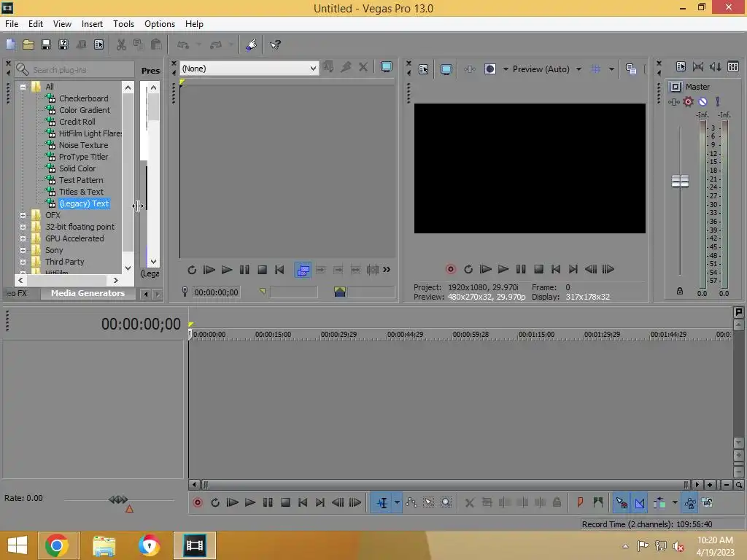Image resolution: width=747 pixels, height=560 pixels.
Task: Stop timeline playback
Action: (285, 502)
